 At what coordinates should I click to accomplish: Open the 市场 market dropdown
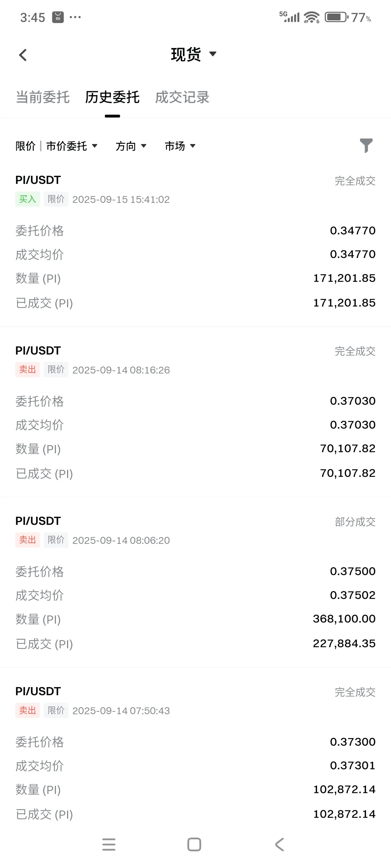pos(180,146)
